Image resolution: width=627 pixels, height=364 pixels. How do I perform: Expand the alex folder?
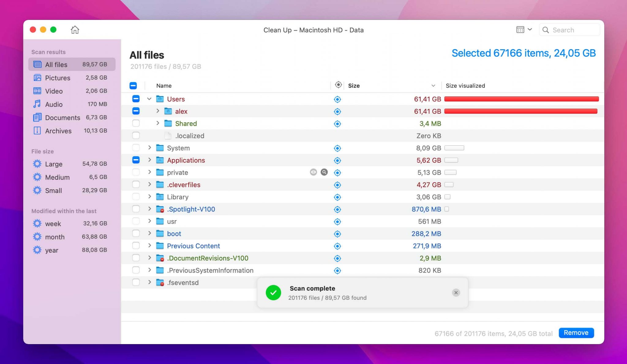158,111
